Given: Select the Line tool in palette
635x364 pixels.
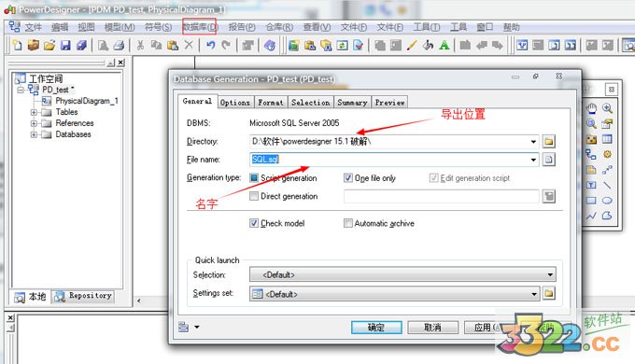Looking at the screenshot, I should coord(607,185).
